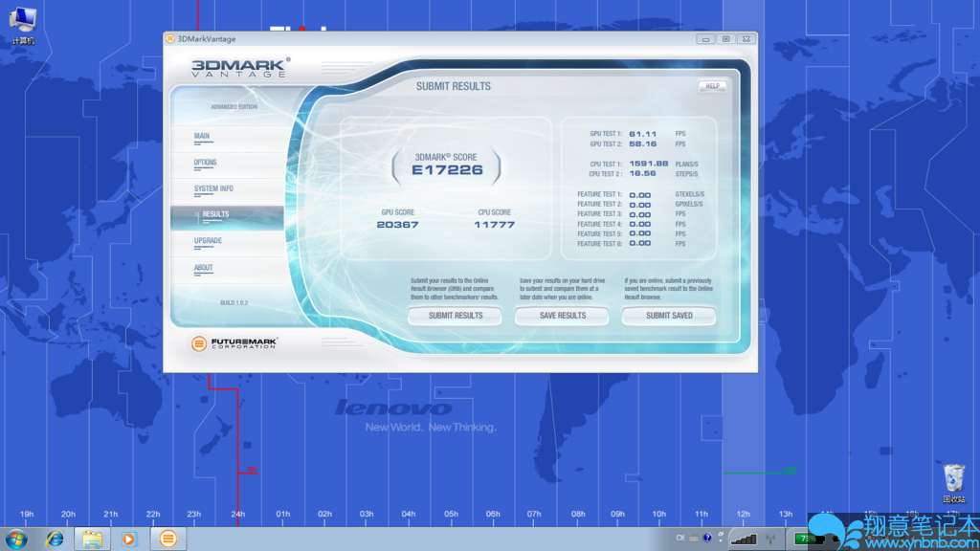Maximize the 3DMarkVantage window
The height and width of the screenshot is (551, 980).
[x=725, y=38]
